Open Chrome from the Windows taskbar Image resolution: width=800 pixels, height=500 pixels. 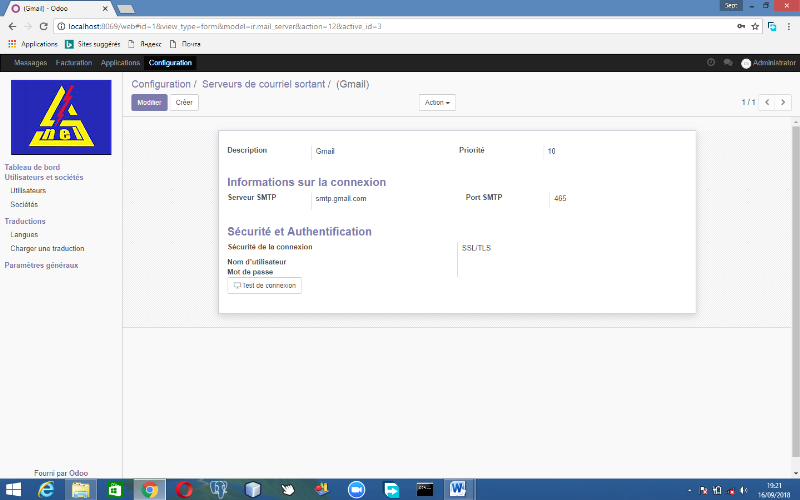click(x=150, y=489)
